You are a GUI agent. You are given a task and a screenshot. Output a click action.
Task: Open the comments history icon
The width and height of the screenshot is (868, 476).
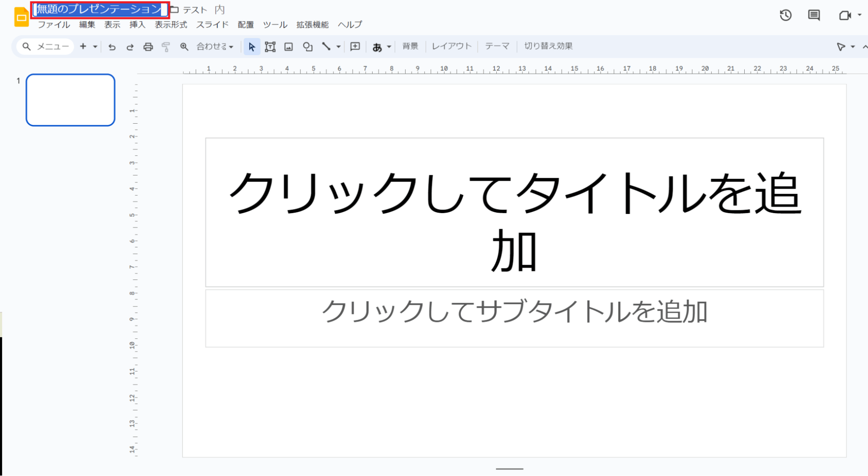point(814,15)
